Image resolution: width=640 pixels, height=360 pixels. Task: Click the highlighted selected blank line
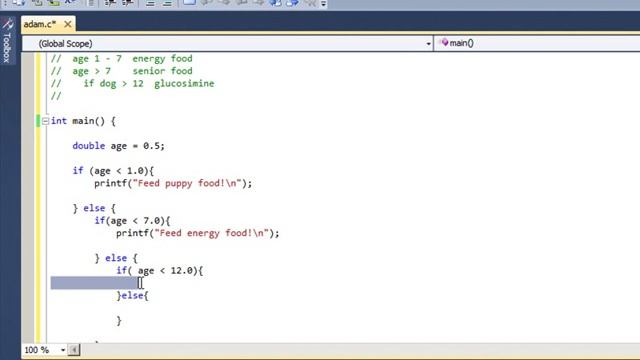point(95,283)
